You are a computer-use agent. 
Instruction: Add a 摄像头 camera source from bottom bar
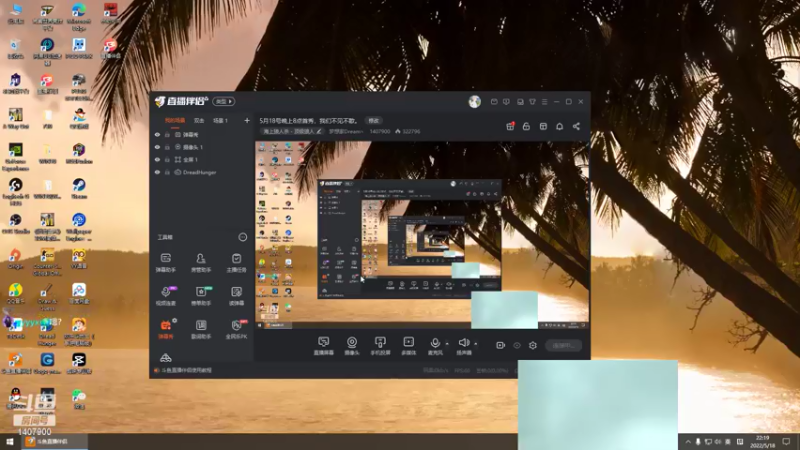[x=352, y=345]
